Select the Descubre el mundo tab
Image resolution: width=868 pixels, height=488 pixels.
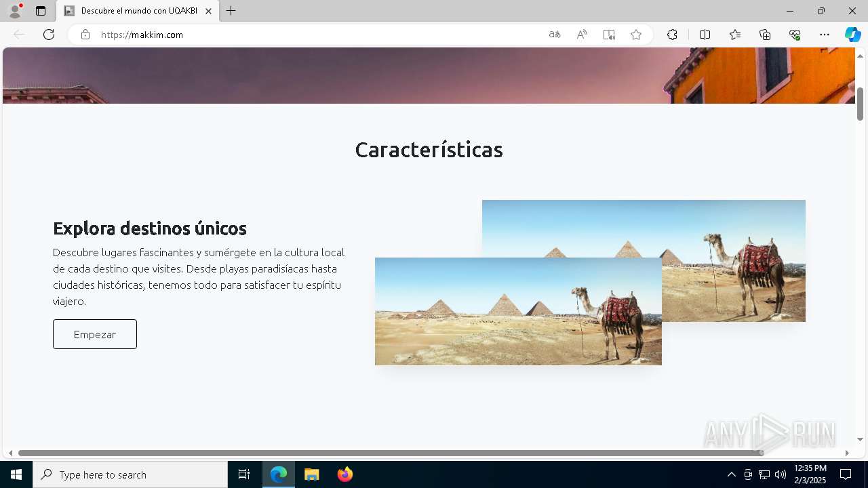click(138, 11)
